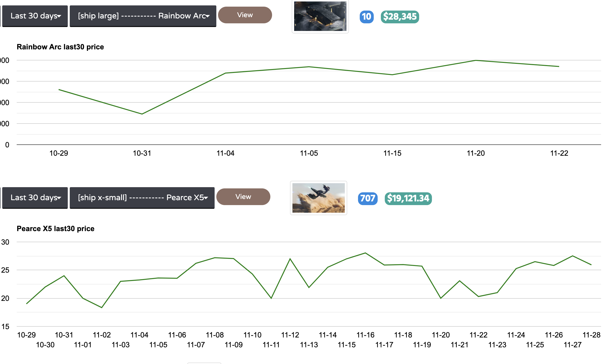The height and width of the screenshot is (364, 607).
Task: Click the View button for Rainbow Arc
Action: click(x=245, y=15)
